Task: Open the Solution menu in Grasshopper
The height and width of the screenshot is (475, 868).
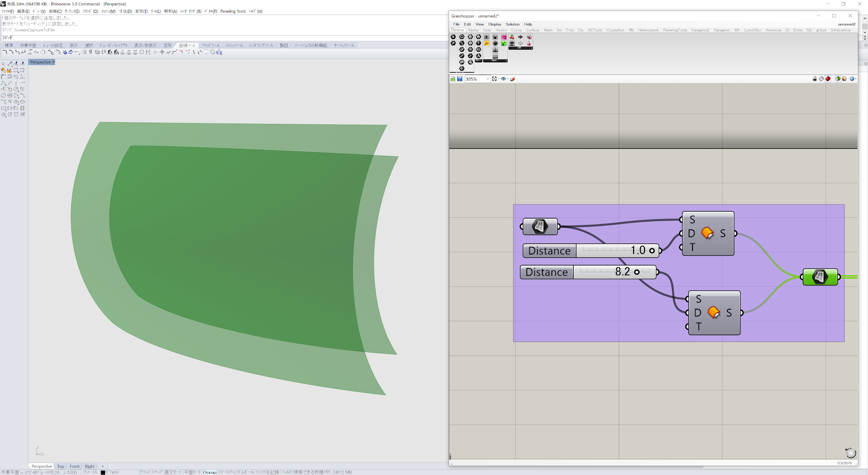Action: (x=512, y=24)
